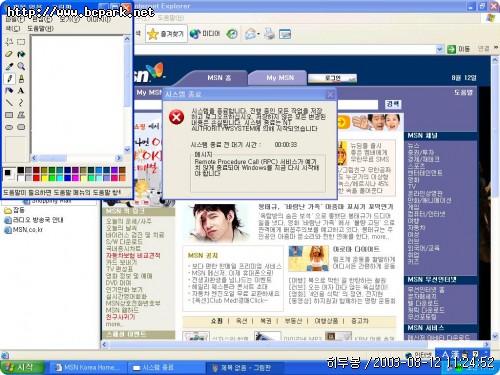
Task: Click the 옥션 link in the bottom bar
Action: tap(241, 321)
